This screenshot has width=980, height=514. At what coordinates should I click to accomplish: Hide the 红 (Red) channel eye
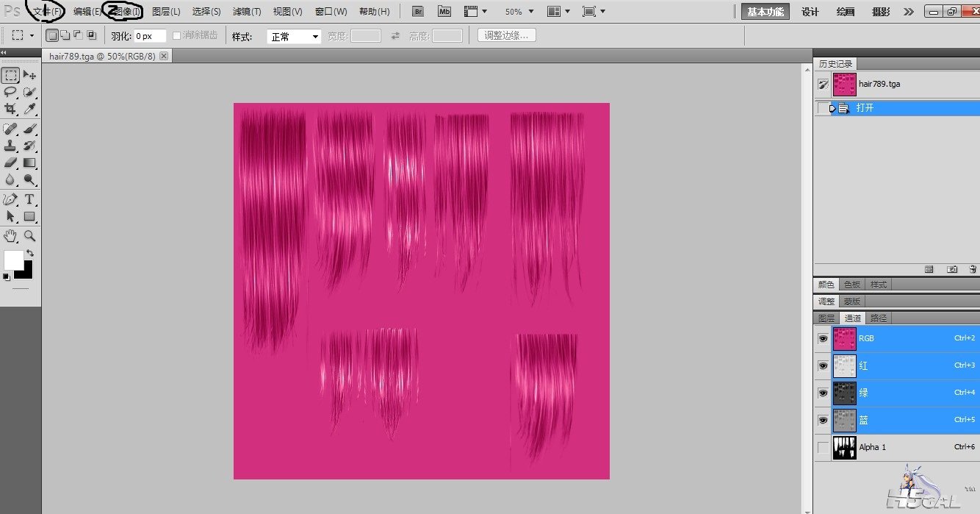point(823,365)
